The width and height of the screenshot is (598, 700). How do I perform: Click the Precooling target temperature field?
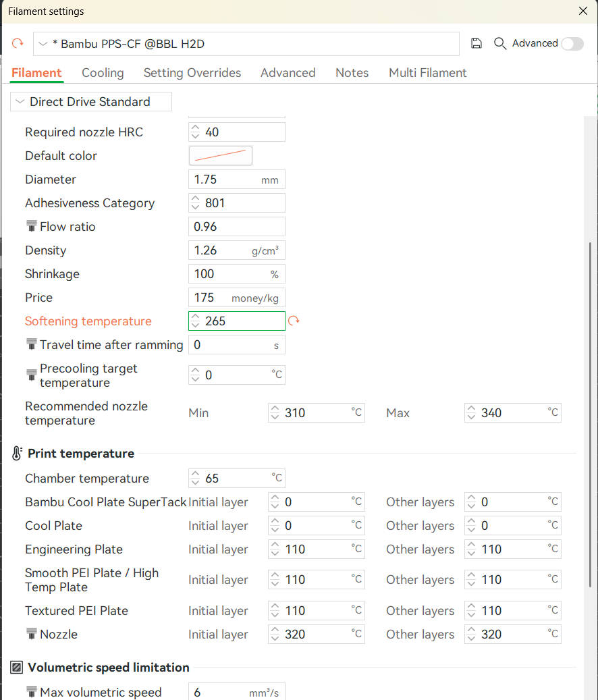236,375
